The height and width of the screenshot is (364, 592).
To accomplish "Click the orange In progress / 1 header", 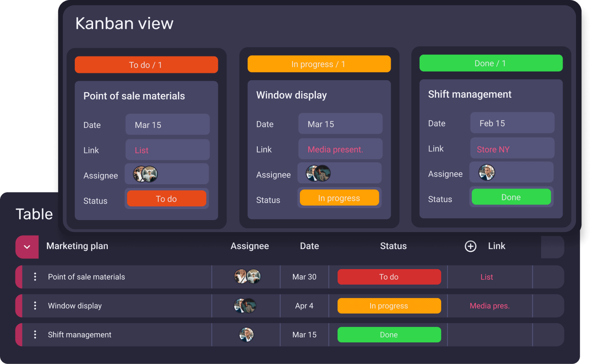I will (319, 64).
